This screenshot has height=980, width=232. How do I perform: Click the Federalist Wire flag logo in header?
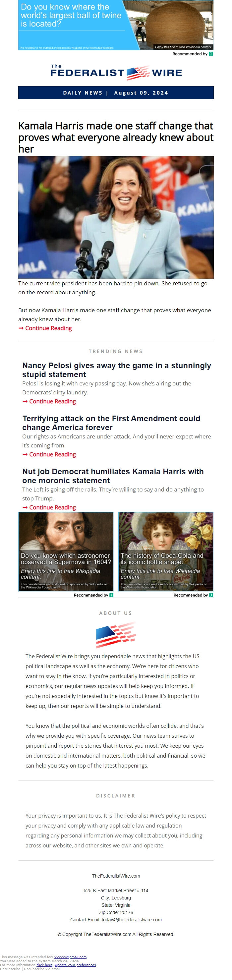click(138, 73)
